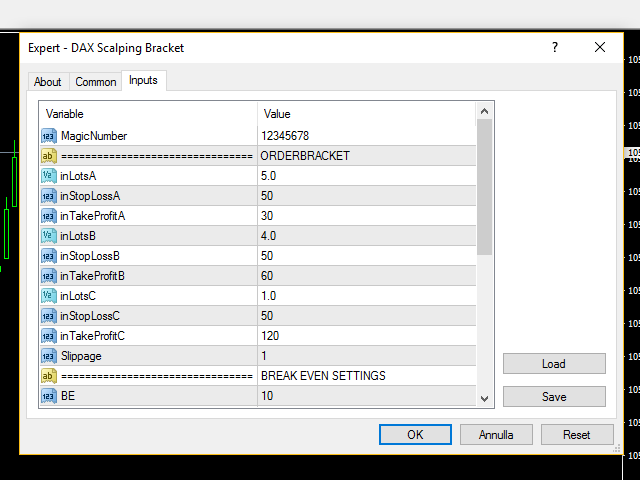Click the Variable column header

coord(148,114)
